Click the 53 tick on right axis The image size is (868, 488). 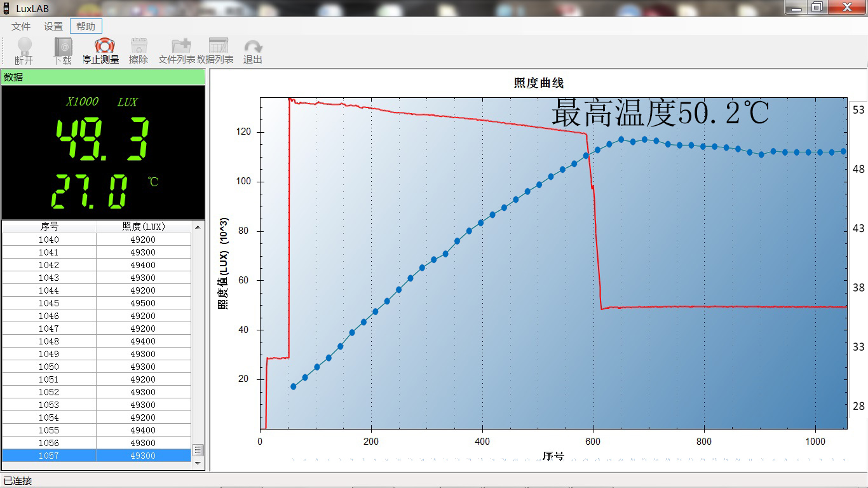(858, 110)
